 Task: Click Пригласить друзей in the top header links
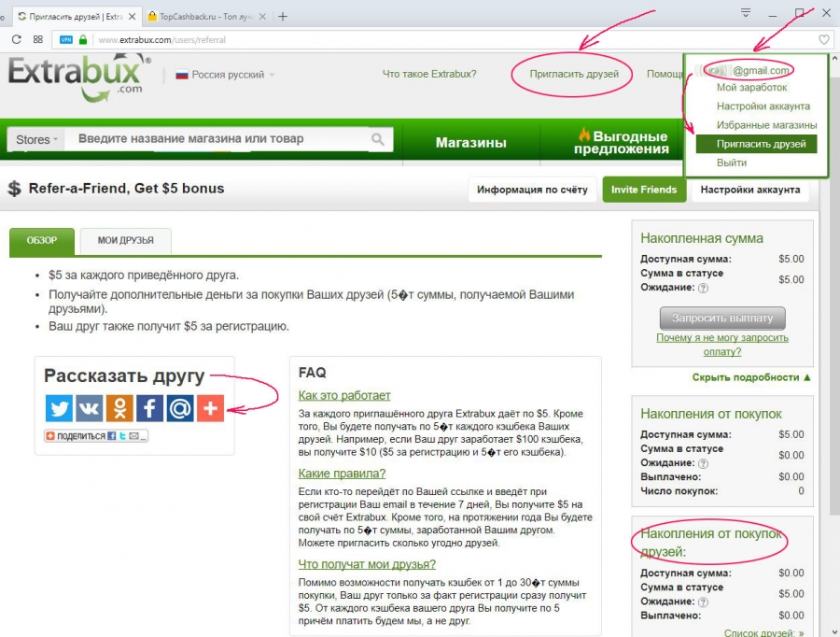[x=574, y=74]
